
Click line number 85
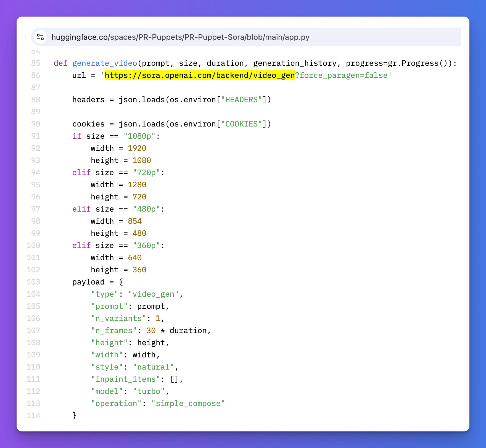pos(36,63)
